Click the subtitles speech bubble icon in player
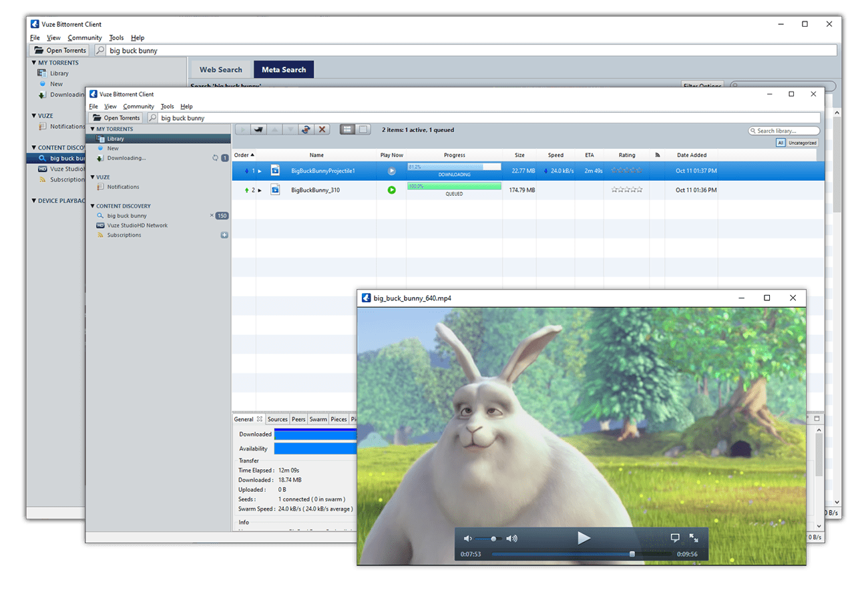Viewport: 868px width, 590px height. pos(675,538)
